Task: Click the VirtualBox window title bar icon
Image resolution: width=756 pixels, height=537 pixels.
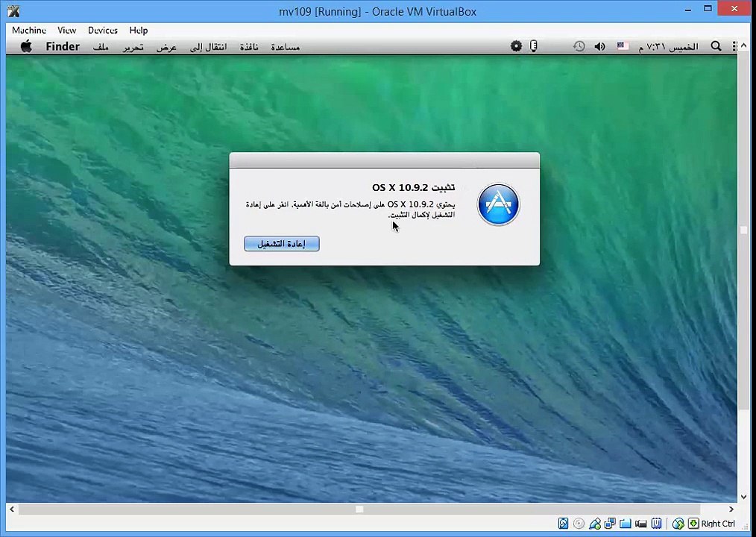Action: click(x=13, y=10)
